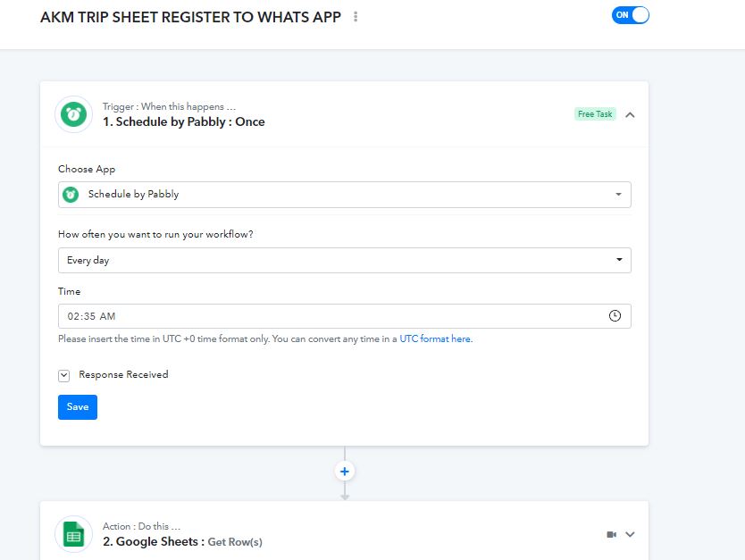
Task: Expand the Response Received section
Action: 63,376
